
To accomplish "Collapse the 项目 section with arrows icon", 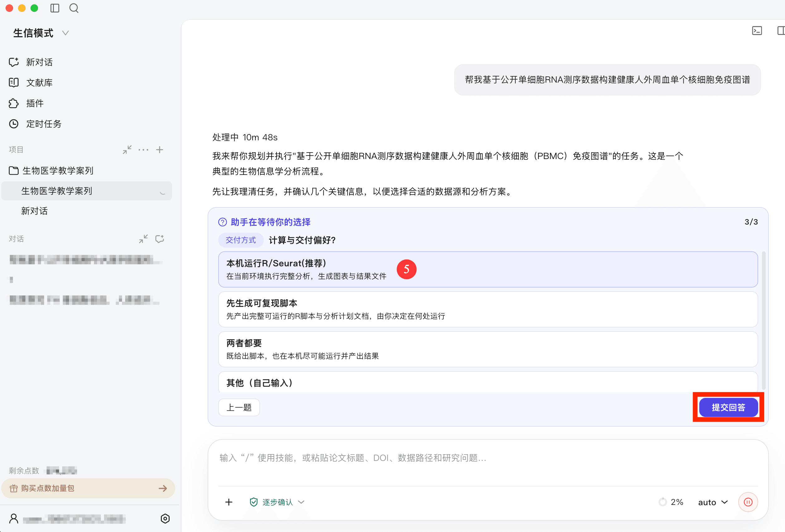I will [x=127, y=150].
